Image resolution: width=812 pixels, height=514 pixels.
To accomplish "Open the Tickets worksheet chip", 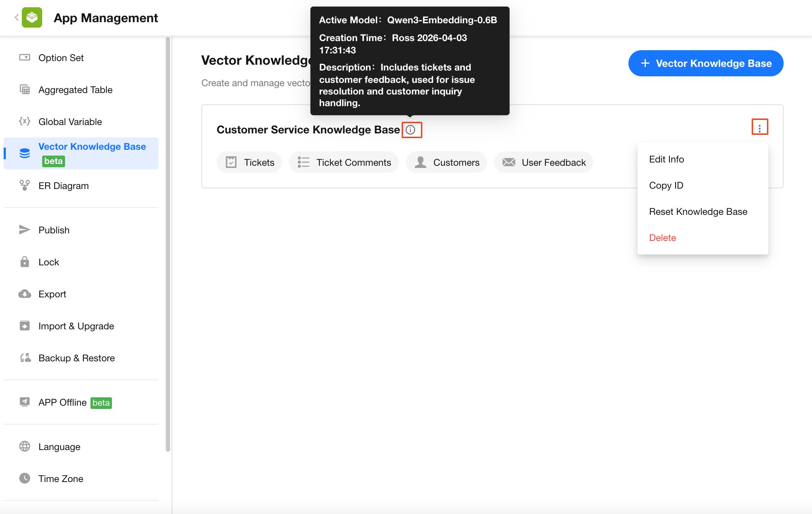I will [x=249, y=162].
